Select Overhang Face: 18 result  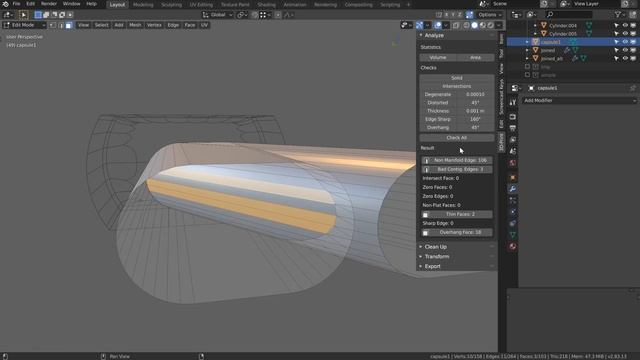pos(457,233)
